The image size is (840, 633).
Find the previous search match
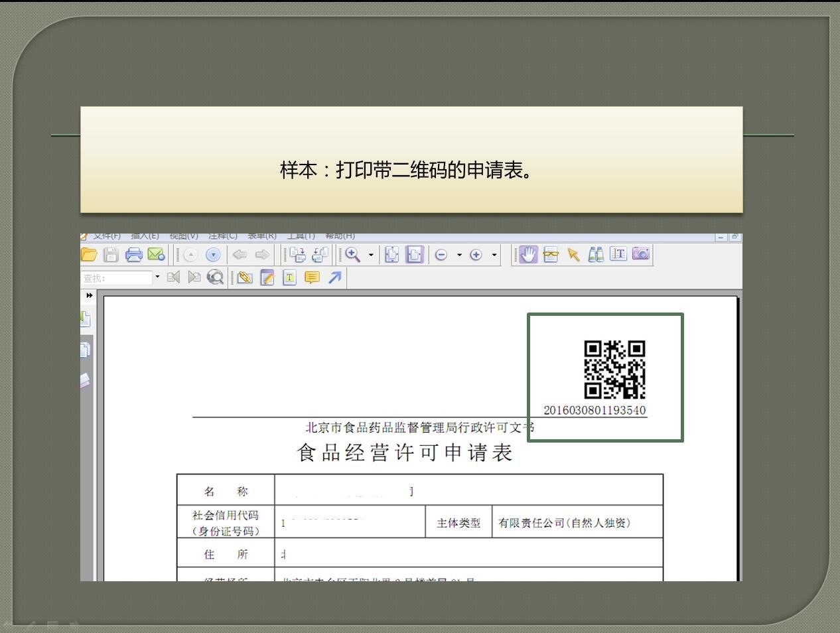tap(173, 277)
